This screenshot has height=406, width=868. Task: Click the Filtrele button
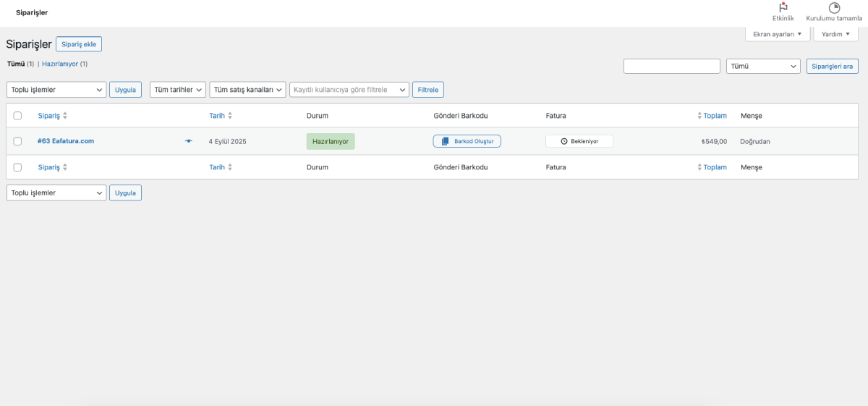point(428,90)
